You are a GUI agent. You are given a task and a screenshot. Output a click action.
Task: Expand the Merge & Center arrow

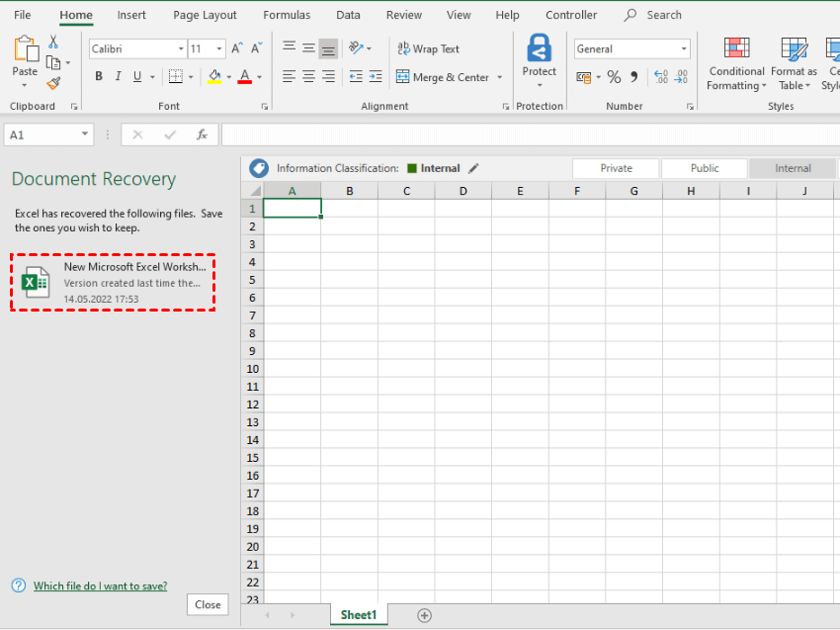tap(499, 77)
